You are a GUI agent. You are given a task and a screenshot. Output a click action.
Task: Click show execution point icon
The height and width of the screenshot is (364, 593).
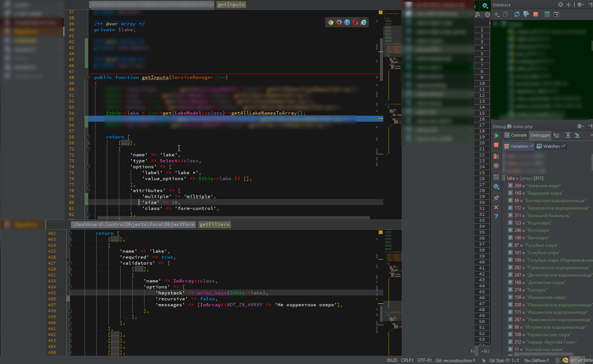(x=556, y=135)
